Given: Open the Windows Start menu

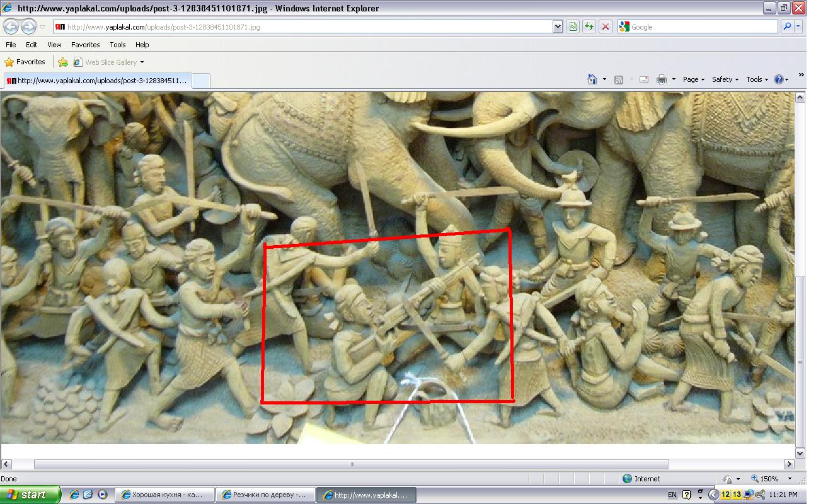Looking at the screenshot, I should [30, 495].
